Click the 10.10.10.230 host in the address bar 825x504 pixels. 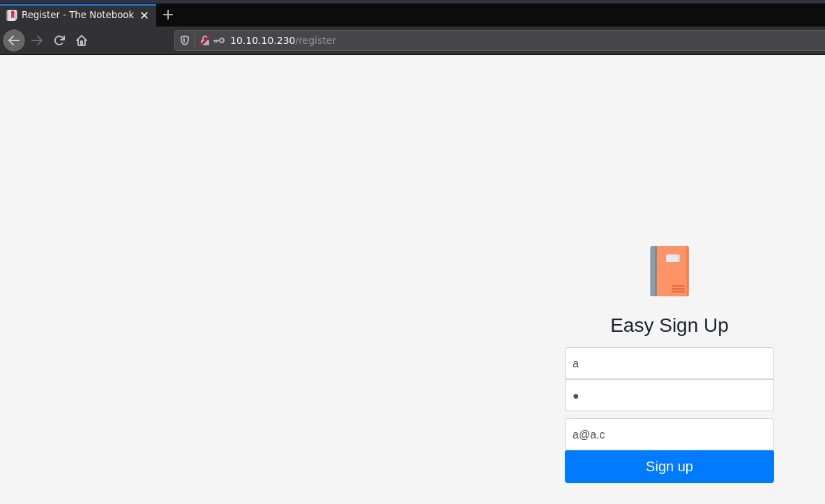pyautogui.click(x=262, y=40)
